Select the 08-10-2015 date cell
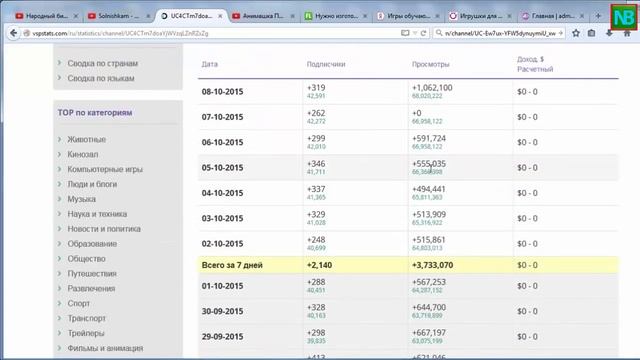Image resolution: width=640 pixels, height=360 pixels. pos(222,92)
